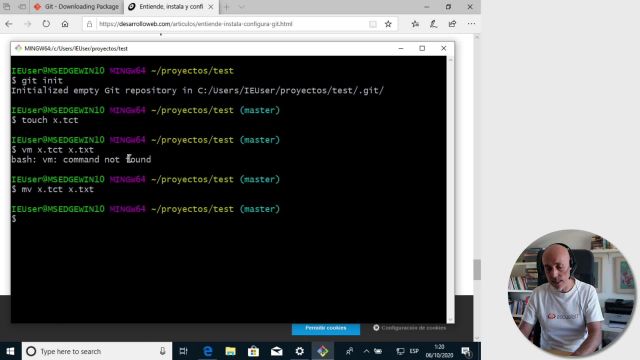Click the search microphone icon
The width and height of the screenshot is (640, 360).
click(162, 351)
